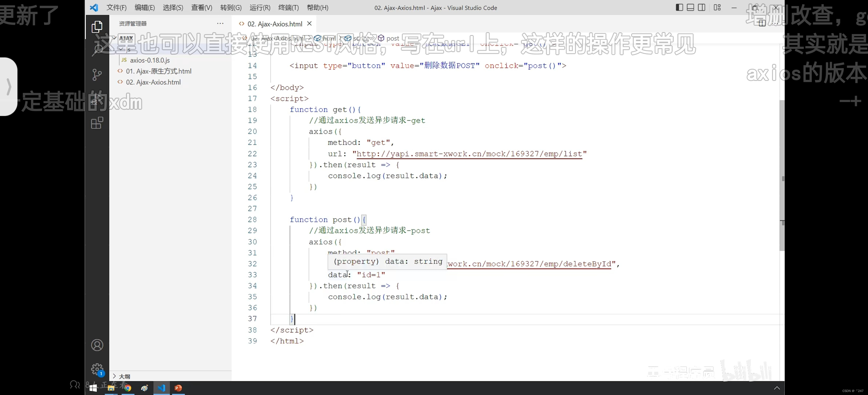Click the tooltip '(property) data: string'
The width and height of the screenshot is (868, 395).
click(x=387, y=261)
